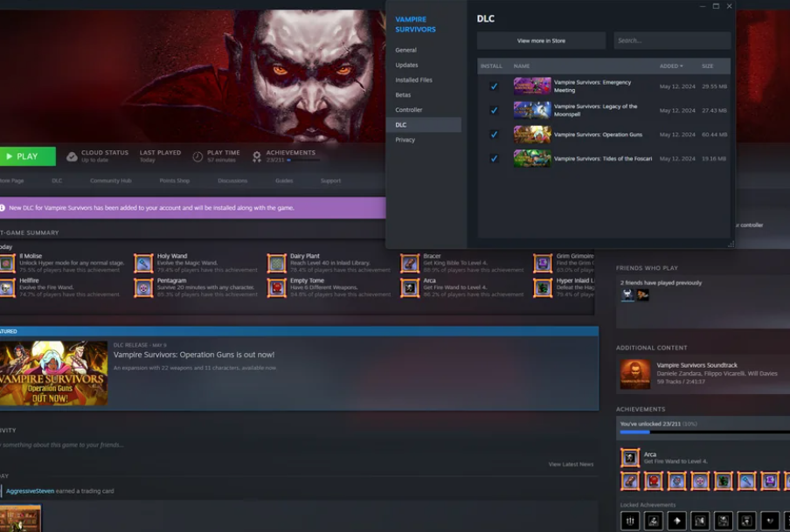Open Operation Guns featured news thumbnail
Image resolution: width=790 pixels, height=532 pixels.
[x=53, y=373]
